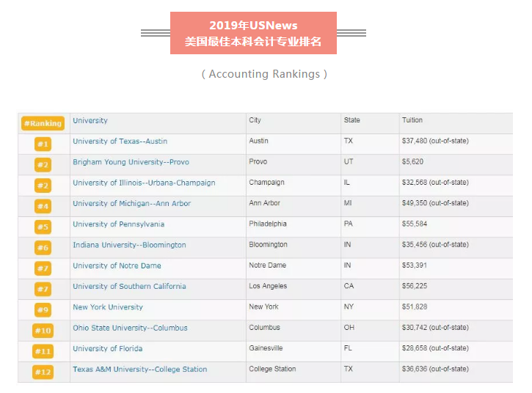Click the #Ranking header badge
The image size is (532, 393).
tap(43, 123)
